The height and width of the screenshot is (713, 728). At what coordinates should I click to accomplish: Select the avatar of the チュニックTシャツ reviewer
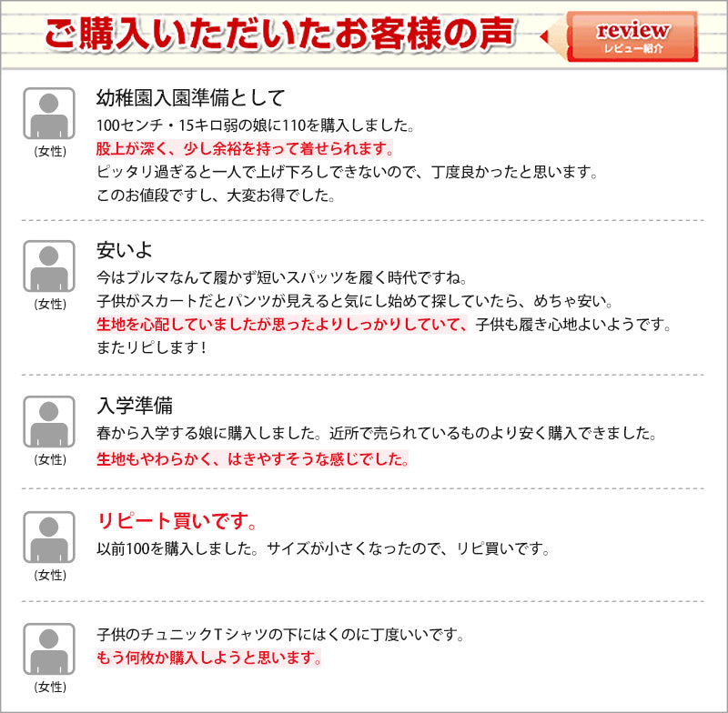(x=49, y=649)
